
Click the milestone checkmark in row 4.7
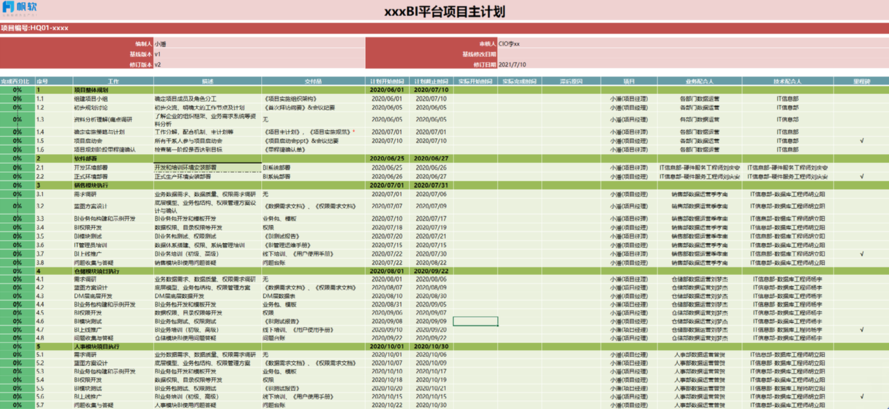[x=861, y=329]
